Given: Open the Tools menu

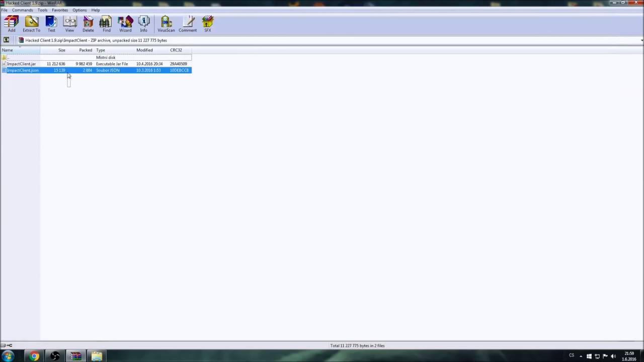Looking at the screenshot, I should coord(42,10).
